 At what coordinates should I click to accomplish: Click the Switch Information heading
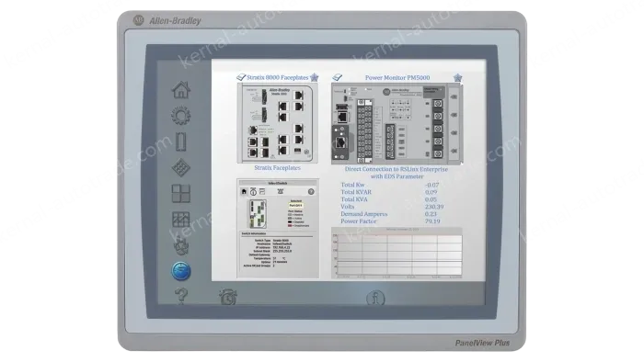click(253, 233)
